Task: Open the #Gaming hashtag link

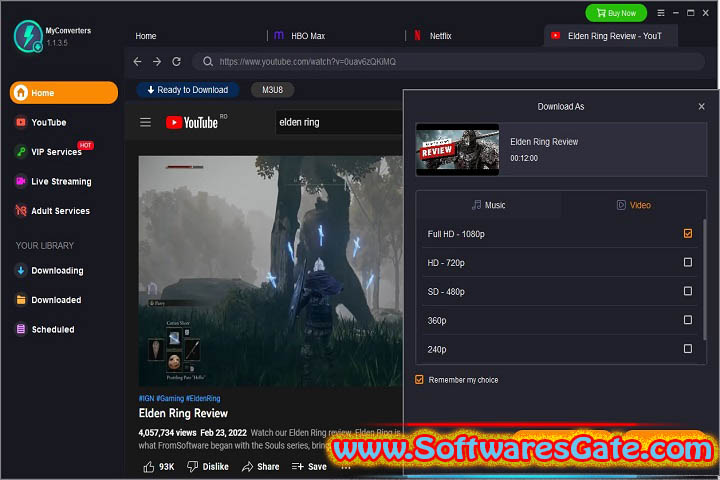Action: [170, 398]
